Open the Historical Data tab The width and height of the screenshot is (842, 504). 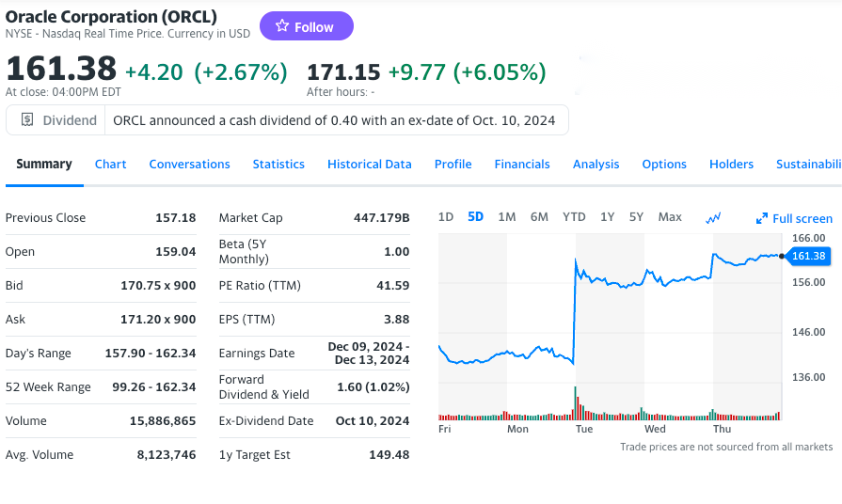coord(370,165)
